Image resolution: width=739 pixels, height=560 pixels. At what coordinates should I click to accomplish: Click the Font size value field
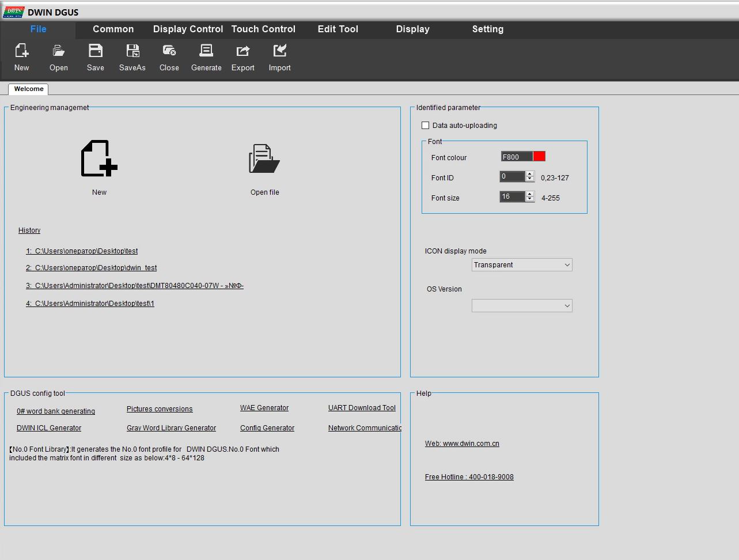513,197
